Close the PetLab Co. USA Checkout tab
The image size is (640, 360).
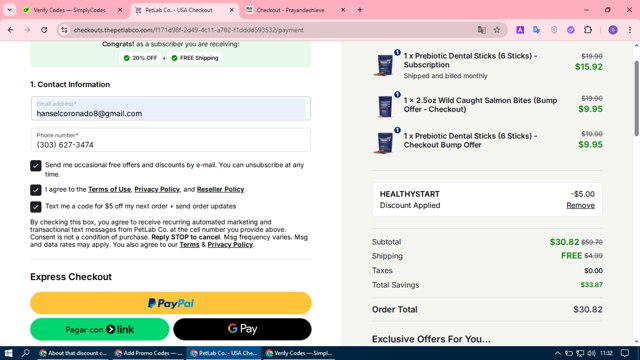pos(231,10)
